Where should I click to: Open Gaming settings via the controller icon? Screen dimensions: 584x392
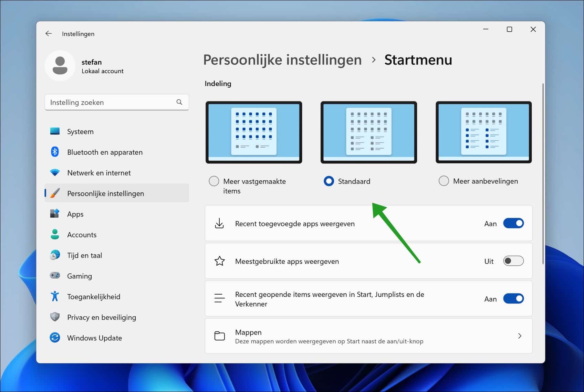(55, 276)
